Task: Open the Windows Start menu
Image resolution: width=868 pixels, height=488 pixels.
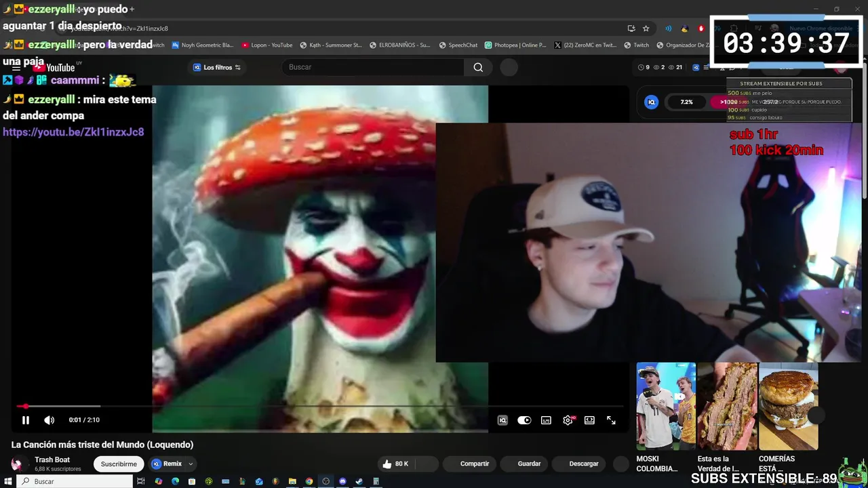Action: (7, 481)
